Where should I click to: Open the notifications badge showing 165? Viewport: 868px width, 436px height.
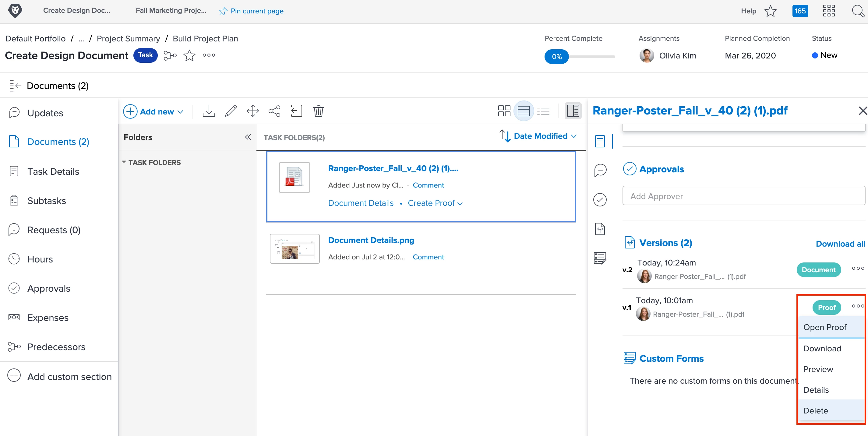[800, 11]
